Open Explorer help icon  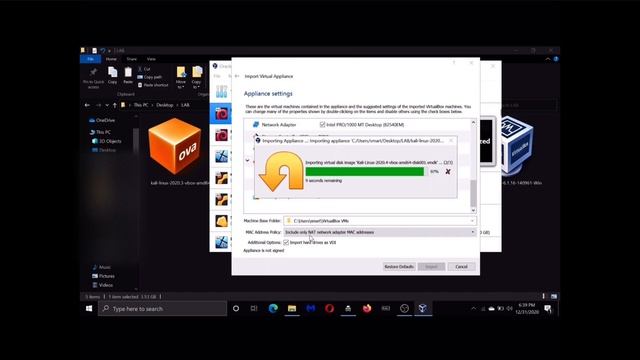tap(556, 59)
